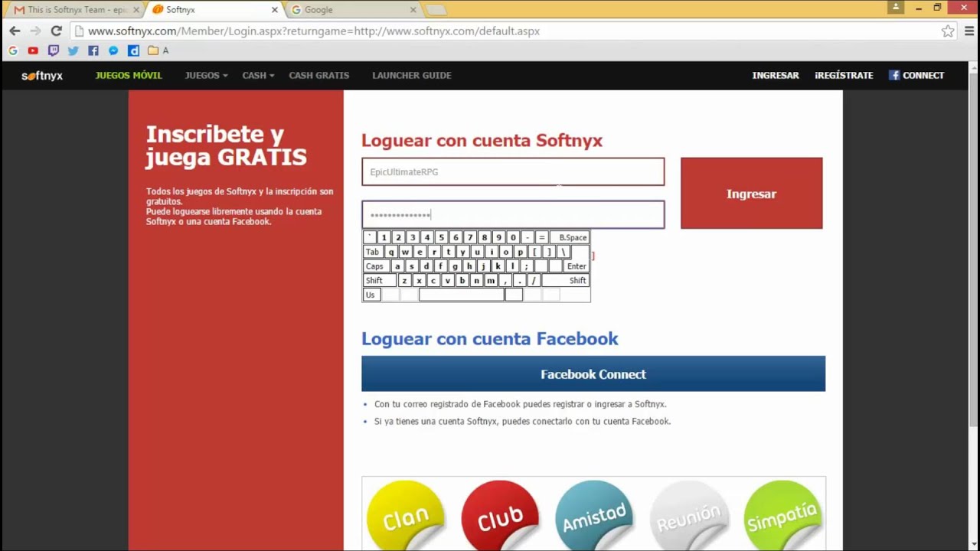Click the Facebook CONNECT header link

point(916,75)
